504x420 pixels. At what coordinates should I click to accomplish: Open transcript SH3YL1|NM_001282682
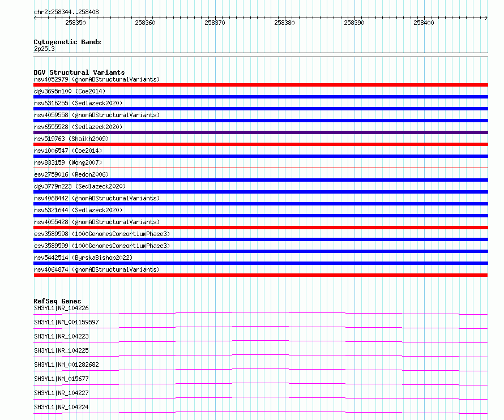[x=66, y=365]
